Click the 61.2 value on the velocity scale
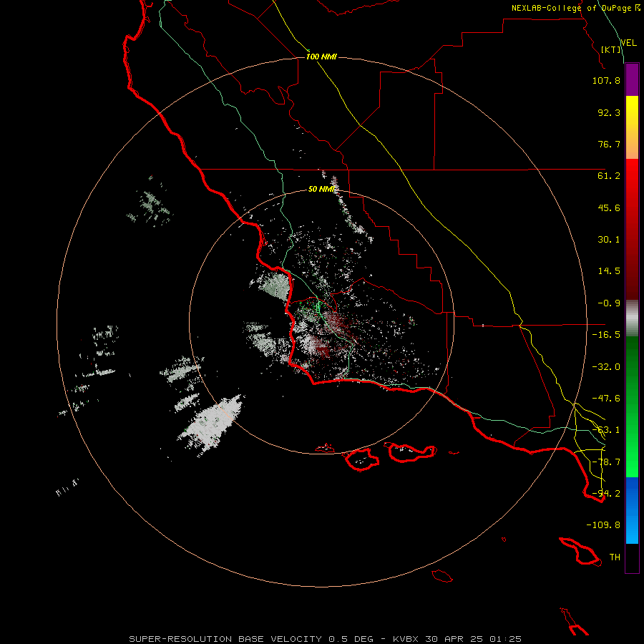The height and width of the screenshot is (644, 644). click(x=609, y=176)
